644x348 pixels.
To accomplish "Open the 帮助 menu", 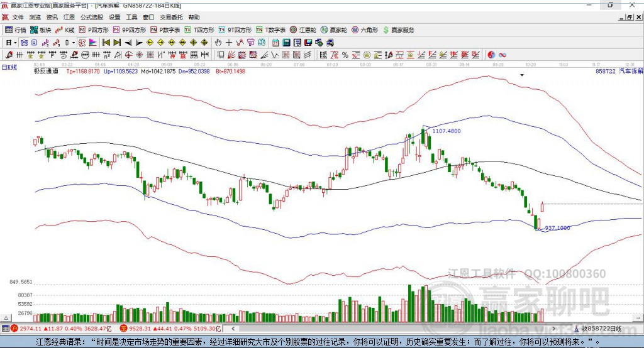I will [194, 17].
